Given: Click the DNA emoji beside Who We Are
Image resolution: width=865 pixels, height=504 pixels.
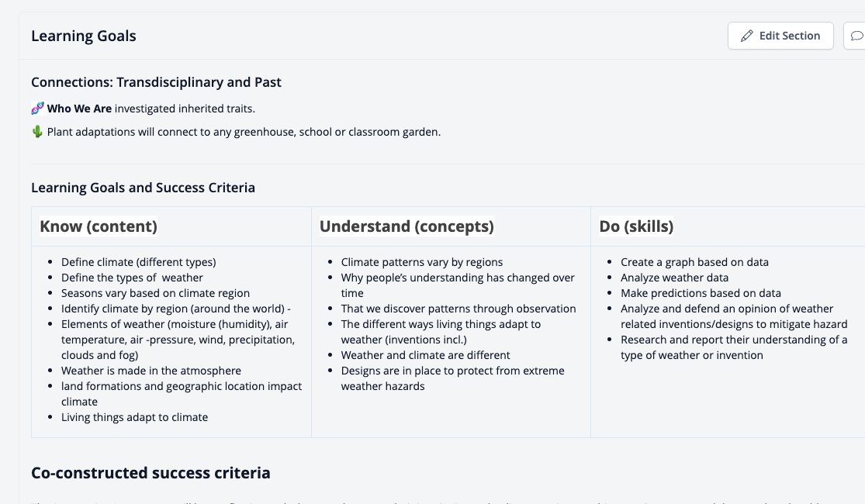Looking at the screenshot, I should (37, 108).
